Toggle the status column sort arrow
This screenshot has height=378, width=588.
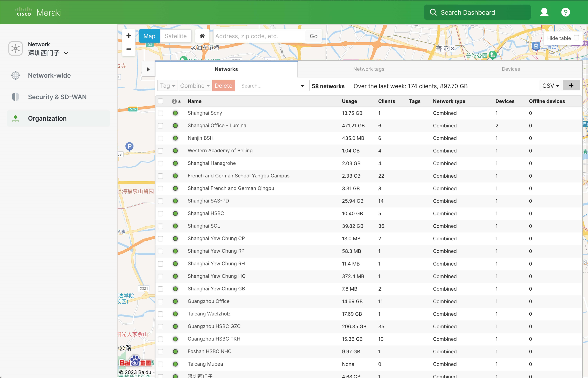tap(179, 101)
